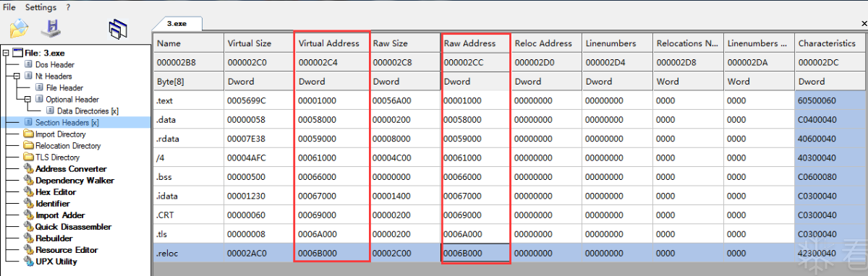This screenshot has width=868, height=276.
Task: Click the Identifier tool icon
Action: pos(28,203)
